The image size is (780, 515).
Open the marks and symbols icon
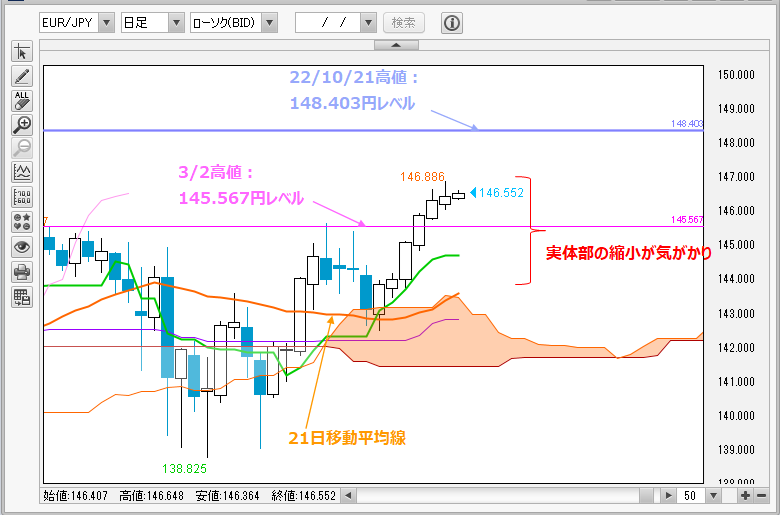coord(22,221)
